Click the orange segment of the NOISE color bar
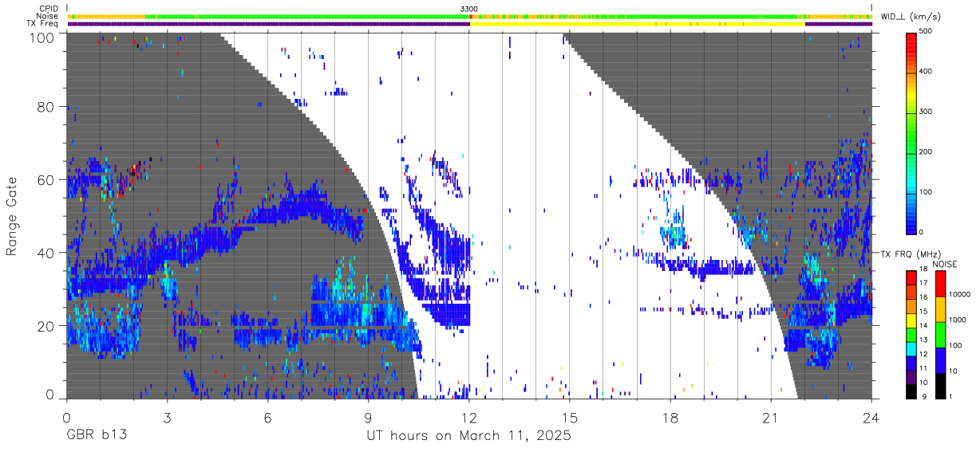980x452 pixels. pos(941,309)
